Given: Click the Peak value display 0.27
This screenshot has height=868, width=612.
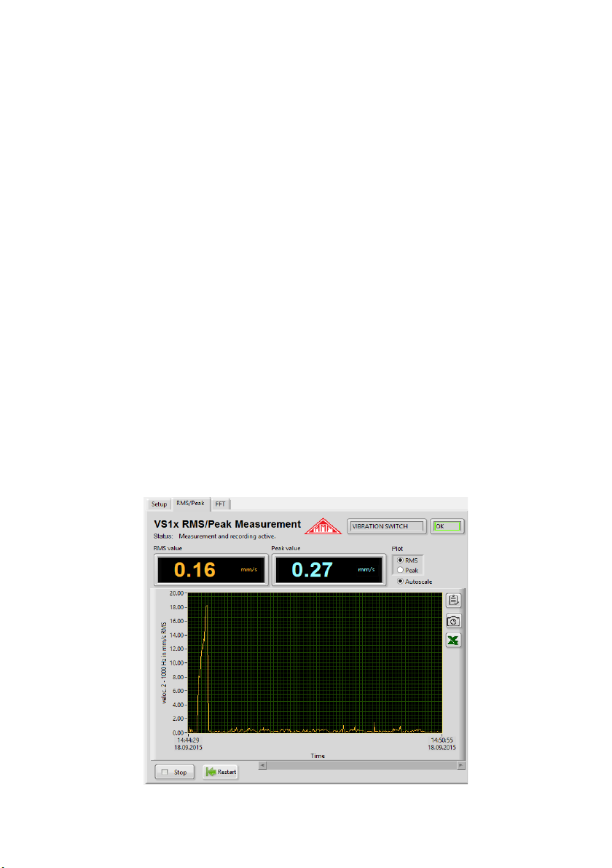Looking at the screenshot, I should (x=329, y=570).
